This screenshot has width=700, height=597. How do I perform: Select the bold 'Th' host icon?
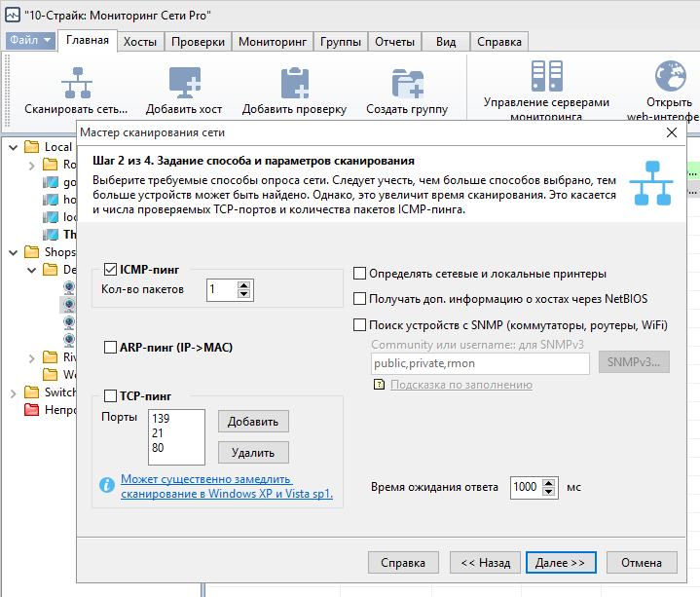click(x=51, y=235)
